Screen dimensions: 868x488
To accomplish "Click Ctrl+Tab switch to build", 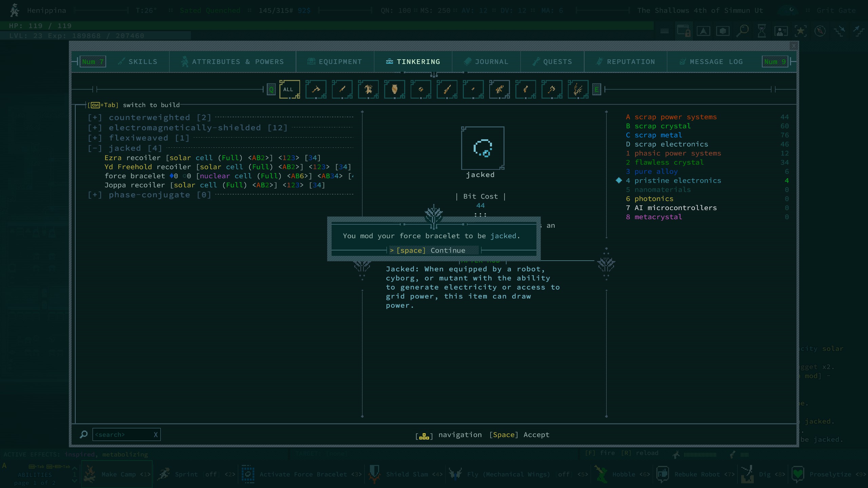I will coord(134,105).
